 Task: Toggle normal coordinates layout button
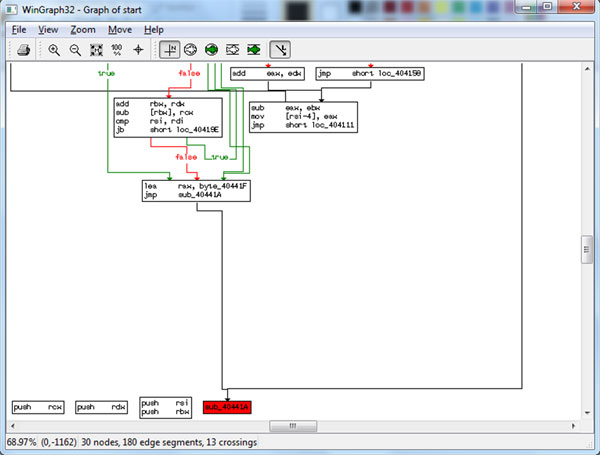pos(170,50)
